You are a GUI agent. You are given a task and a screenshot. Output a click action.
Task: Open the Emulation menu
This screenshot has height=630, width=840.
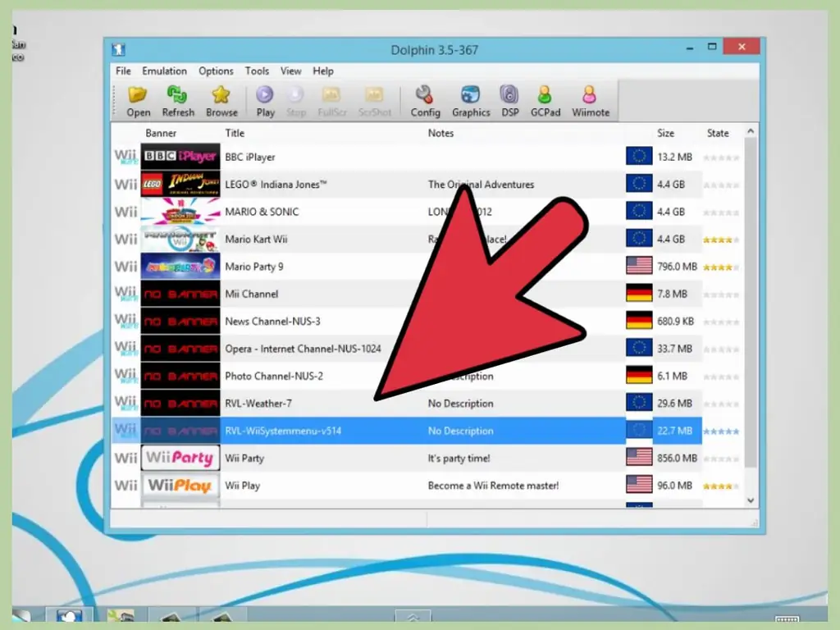(x=164, y=71)
